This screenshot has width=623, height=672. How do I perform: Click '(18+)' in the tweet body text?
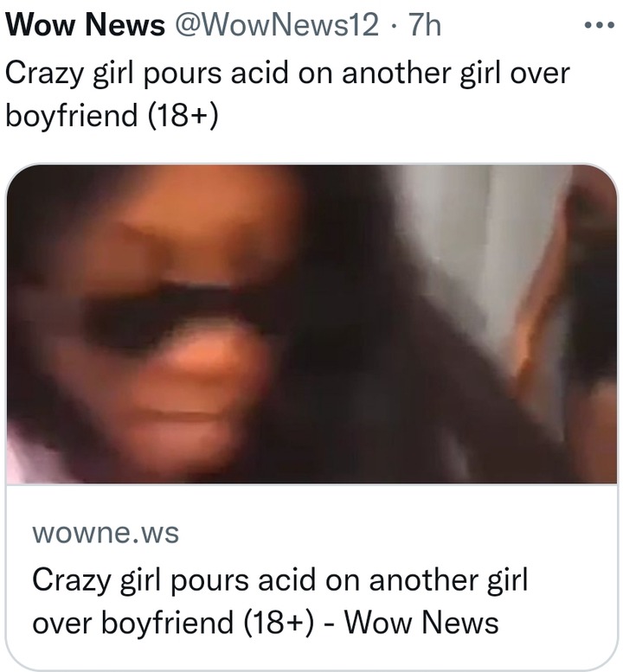point(183,116)
